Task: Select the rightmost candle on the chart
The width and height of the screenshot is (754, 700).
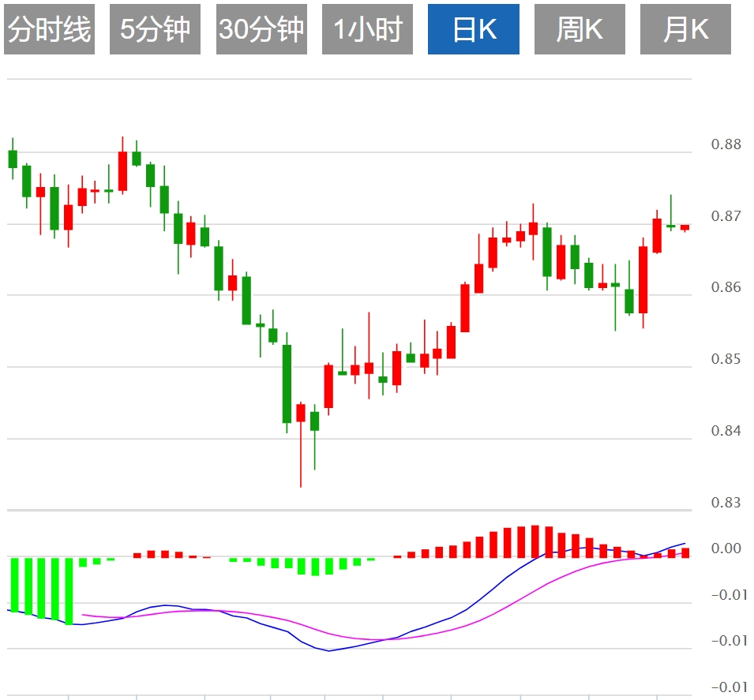Action: (685, 227)
